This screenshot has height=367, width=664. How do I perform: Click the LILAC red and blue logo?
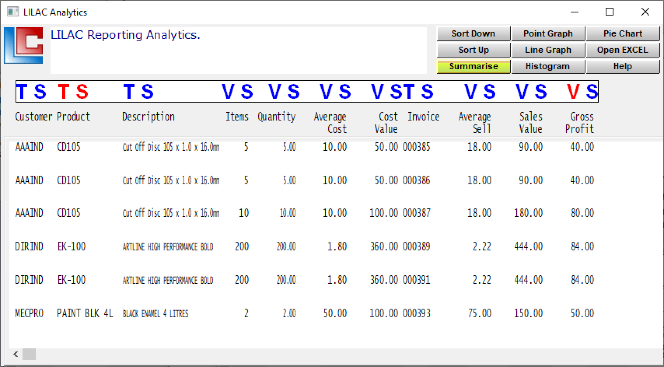tap(24, 46)
